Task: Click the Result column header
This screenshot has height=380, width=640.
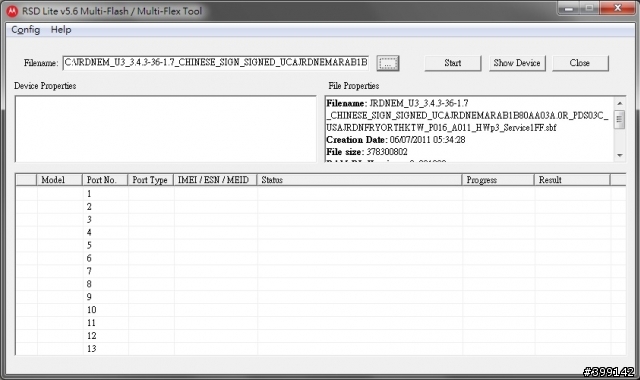Action: point(572,180)
